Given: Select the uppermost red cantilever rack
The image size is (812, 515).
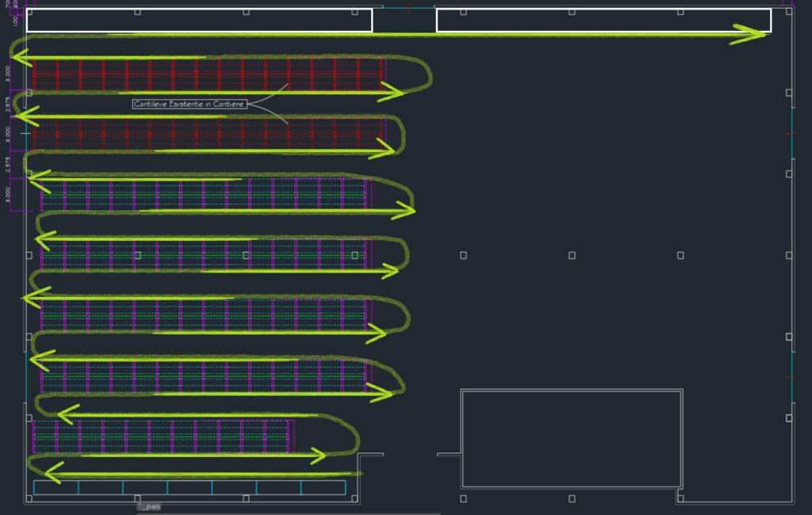Looking at the screenshot, I should tap(208, 74).
